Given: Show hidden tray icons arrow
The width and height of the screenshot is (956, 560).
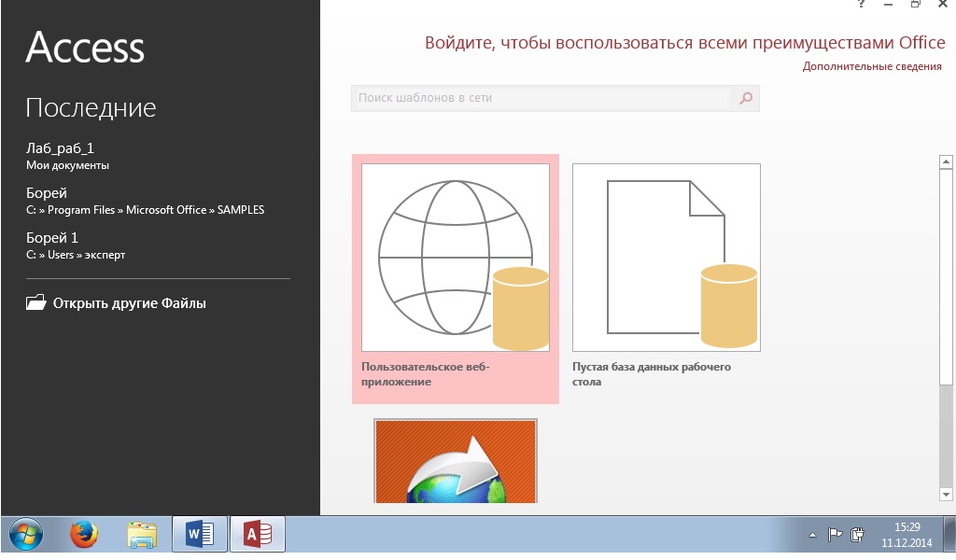Looking at the screenshot, I should pyautogui.click(x=812, y=535).
